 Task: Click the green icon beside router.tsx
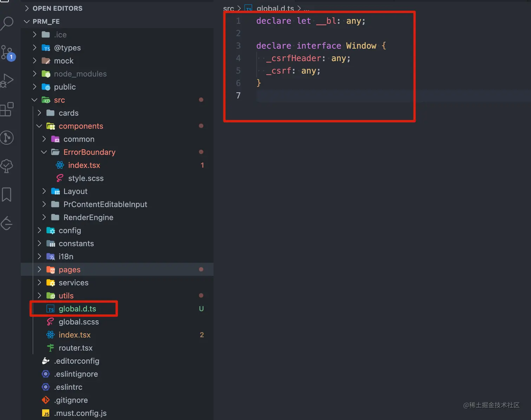(x=51, y=348)
